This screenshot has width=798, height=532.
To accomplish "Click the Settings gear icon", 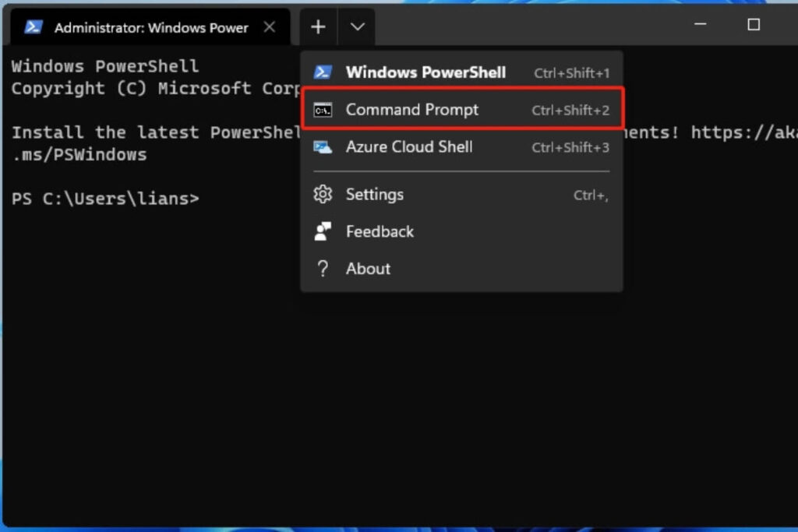I will (322, 195).
